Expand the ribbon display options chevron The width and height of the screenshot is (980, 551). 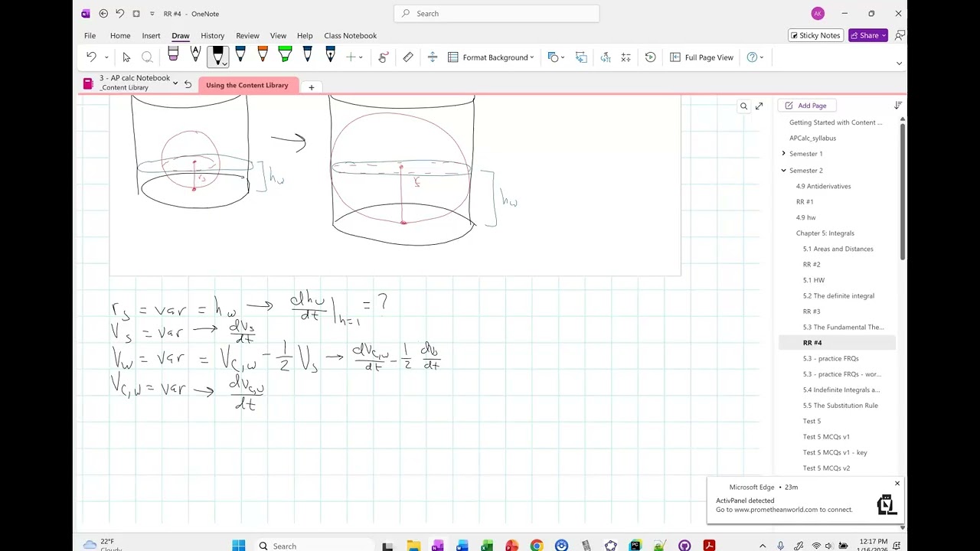click(899, 64)
